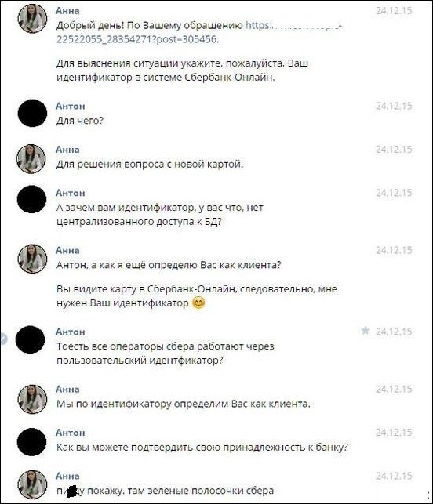Open Anna's avatar next to 'Добрый день' message
The height and width of the screenshot is (504, 433).
pyautogui.click(x=32, y=19)
